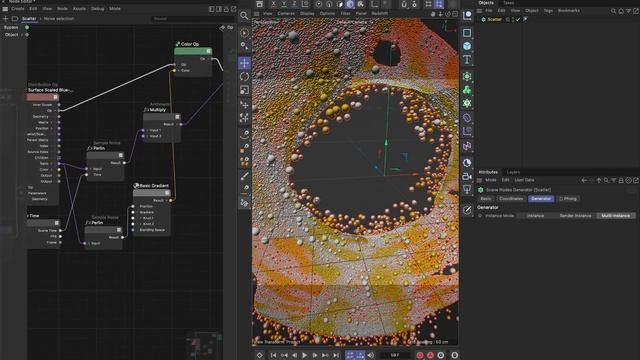Switch to the Takes tab
The width and height of the screenshot is (640, 360).
coord(509,3)
